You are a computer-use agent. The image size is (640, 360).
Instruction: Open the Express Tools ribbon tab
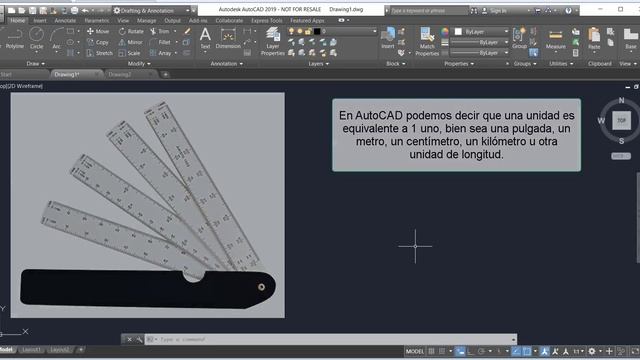(x=267, y=20)
